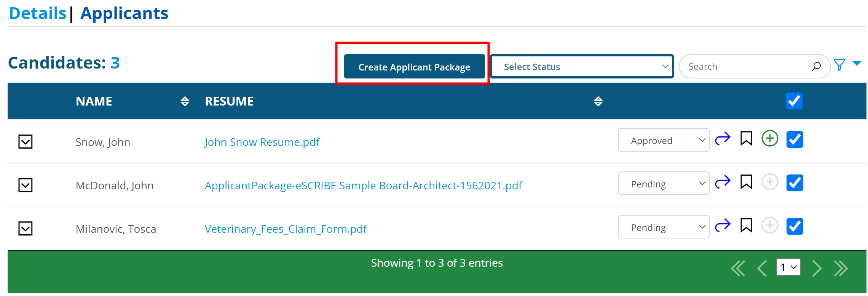
Task: Click the search magnifier icon
Action: point(815,67)
